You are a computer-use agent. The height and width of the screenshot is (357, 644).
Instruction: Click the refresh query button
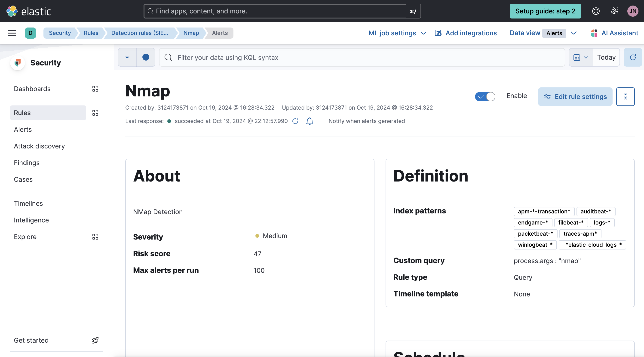(633, 58)
